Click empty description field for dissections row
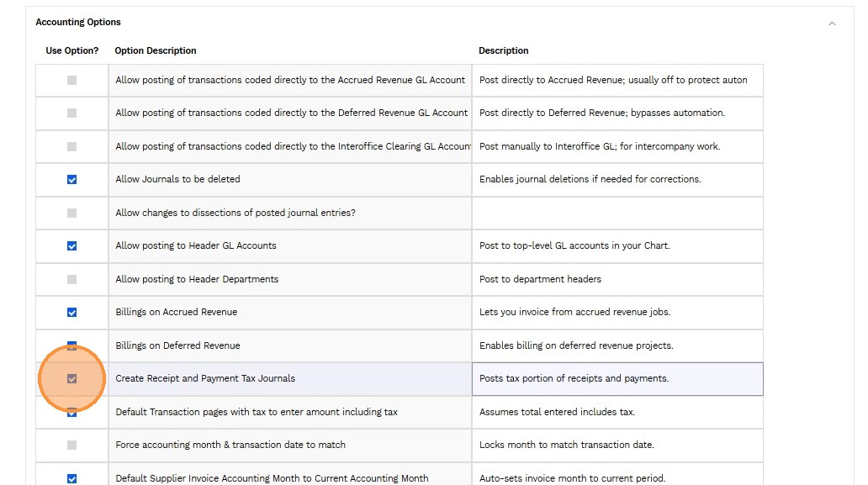The height and width of the screenshot is (485, 868). [617, 213]
